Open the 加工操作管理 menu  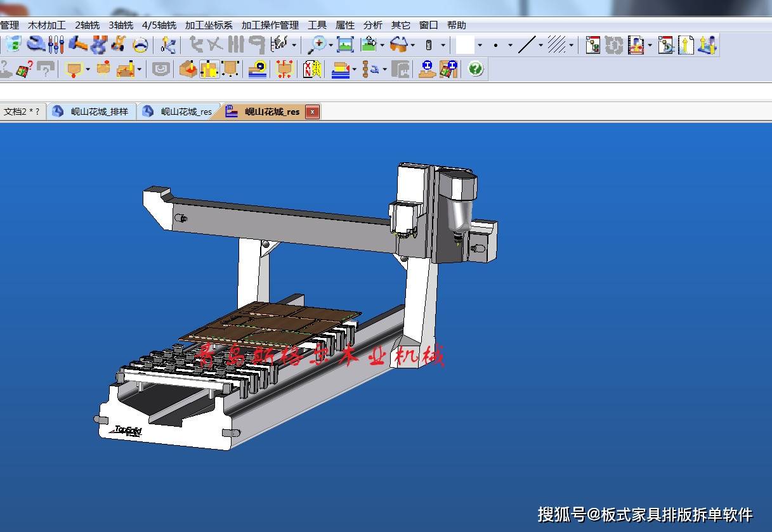(270, 25)
